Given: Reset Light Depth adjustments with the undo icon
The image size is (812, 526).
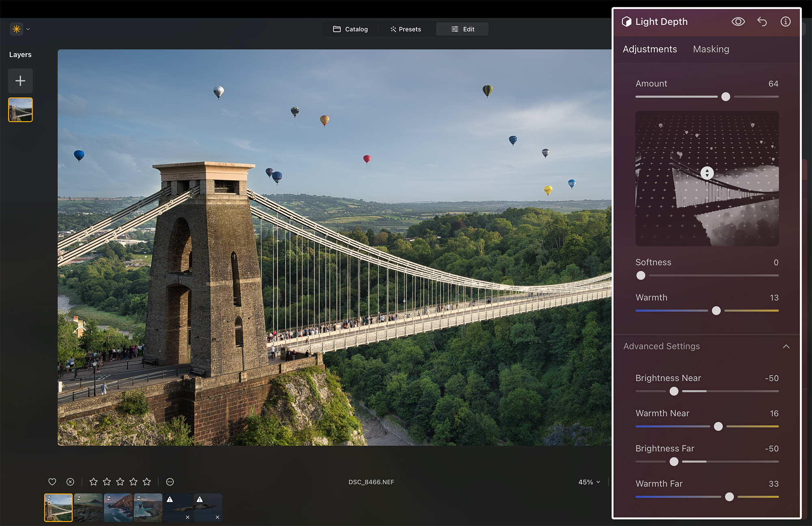Looking at the screenshot, I should pyautogui.click(x=762, y=22).
